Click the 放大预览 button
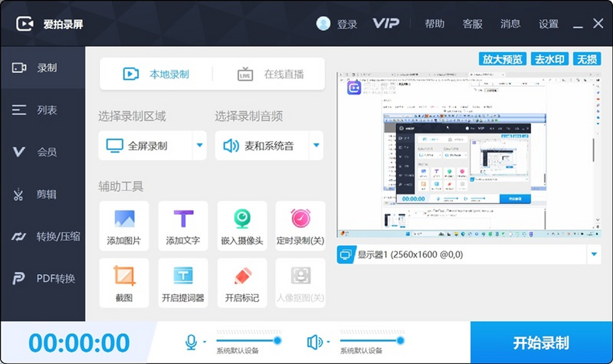This screenshot has width=613, height=364. (503, 59)
